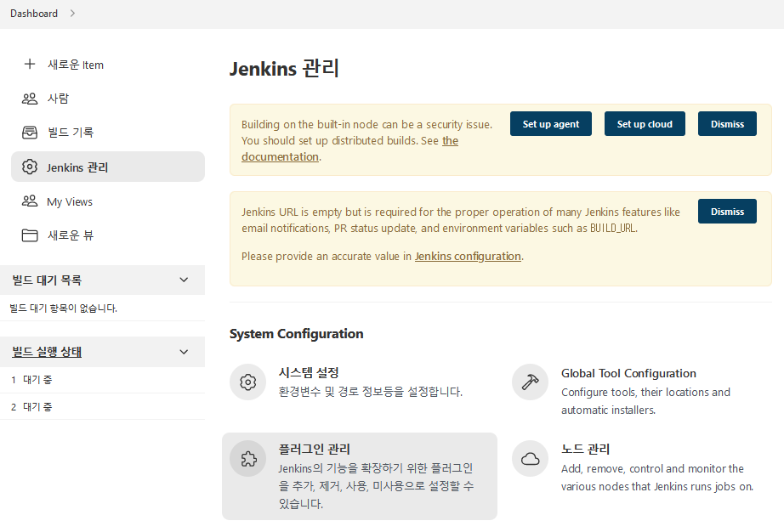Open 노드 관리 title
The image size is (784, 532).
pos(585,449)
